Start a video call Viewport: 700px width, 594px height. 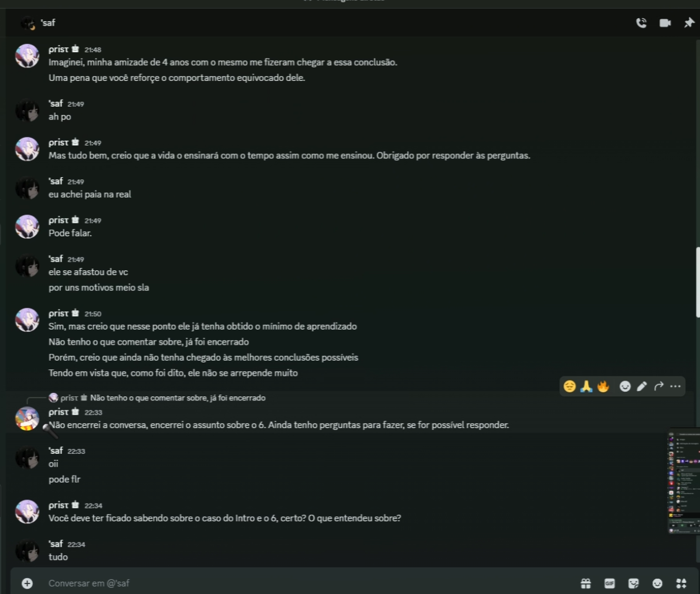pos(665,23)
